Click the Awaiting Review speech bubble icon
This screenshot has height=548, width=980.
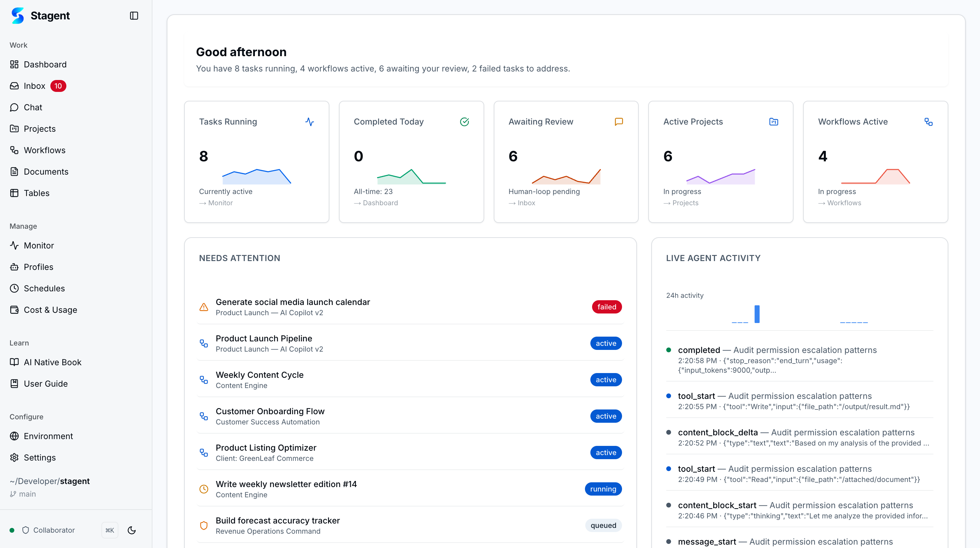click(x=619, y=122)
